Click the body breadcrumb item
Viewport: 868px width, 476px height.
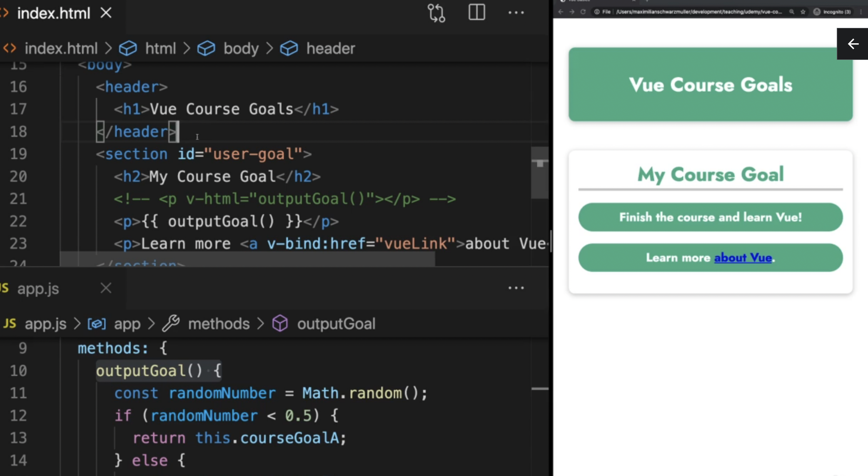click(241, 48)
